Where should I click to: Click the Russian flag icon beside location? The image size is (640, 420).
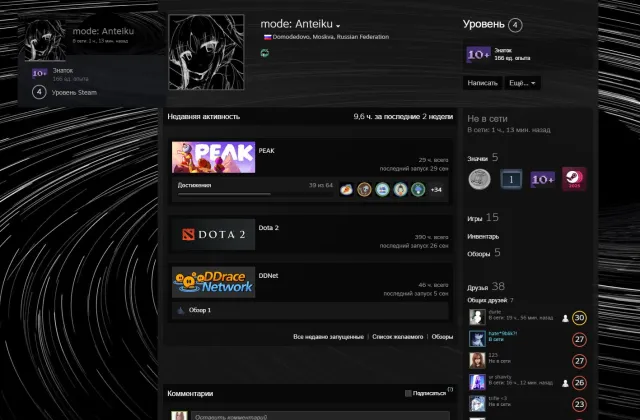tap(267, 37)
